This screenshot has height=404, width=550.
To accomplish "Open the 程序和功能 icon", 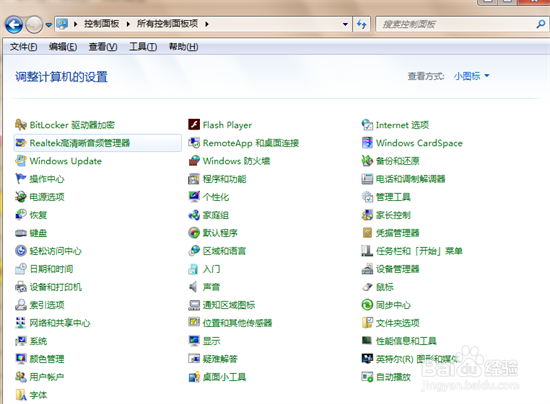I will click(x=194, y=179).
